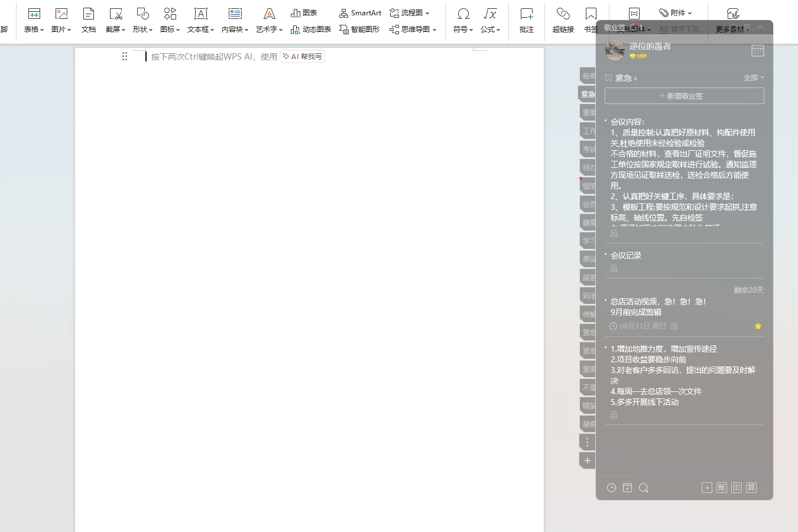Open the calendar icon beside the username
This screenshot has height=532, width=798.
coord(757,51)
